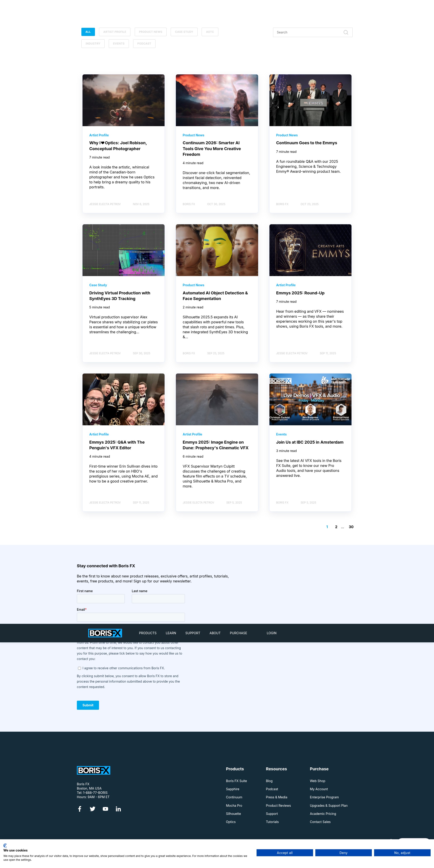Click the Boris FX logo in navigation bar
Image resolution: width=434 pixels, height=868 pixels.
click(x=105, y=633)
